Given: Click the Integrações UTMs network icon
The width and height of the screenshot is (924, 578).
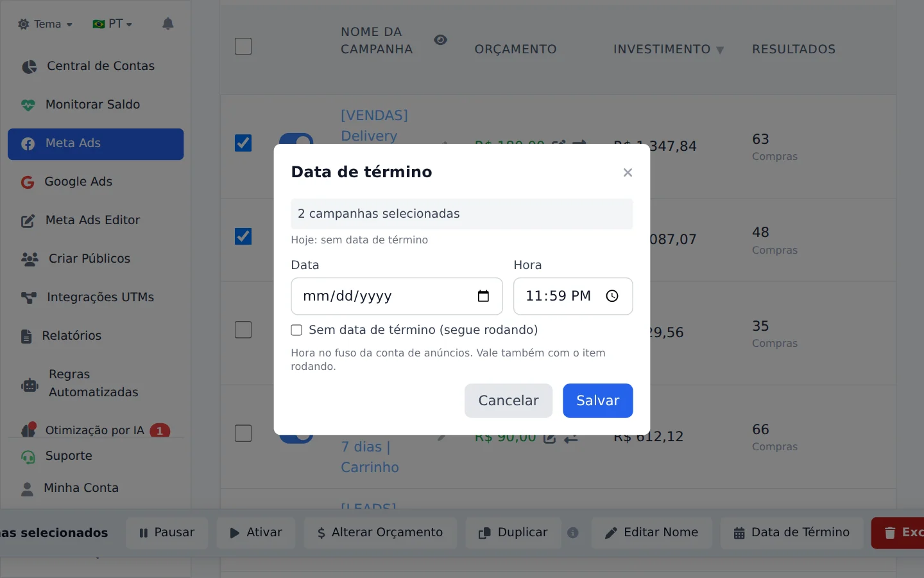Looking at the screenshot, I should (29, 297).
